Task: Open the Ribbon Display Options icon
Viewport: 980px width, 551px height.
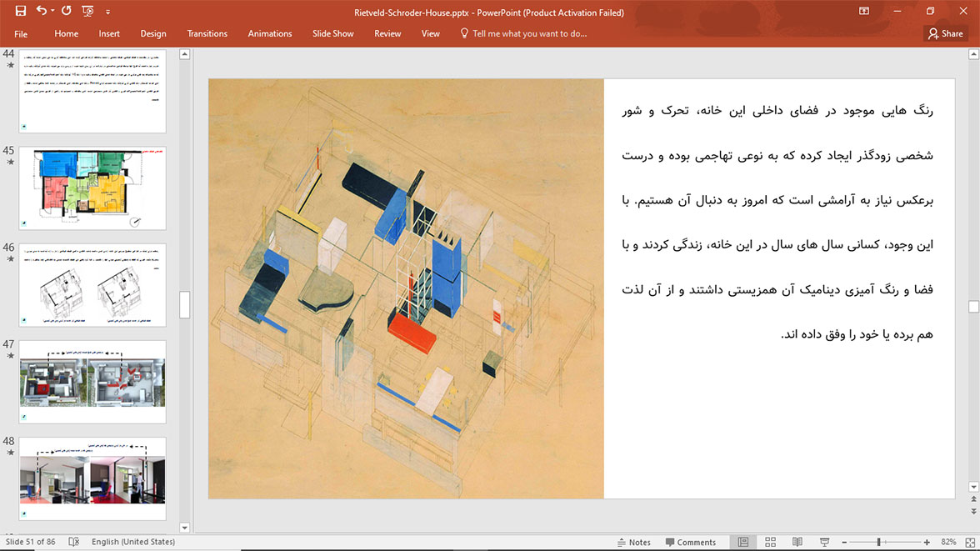Action: (863, 12)
